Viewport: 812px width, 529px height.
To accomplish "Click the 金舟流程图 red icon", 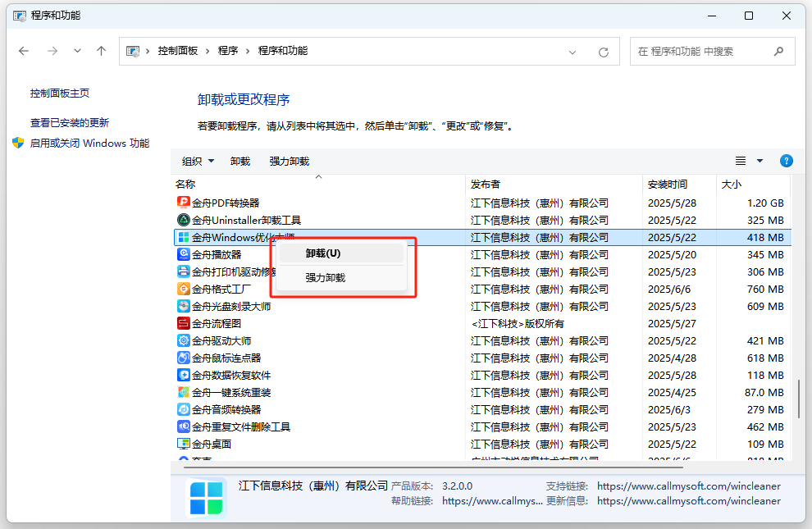I will [184, 323].
